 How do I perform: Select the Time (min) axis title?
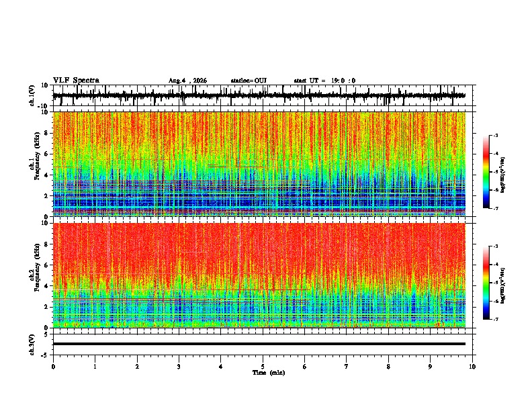coord(269,373)
